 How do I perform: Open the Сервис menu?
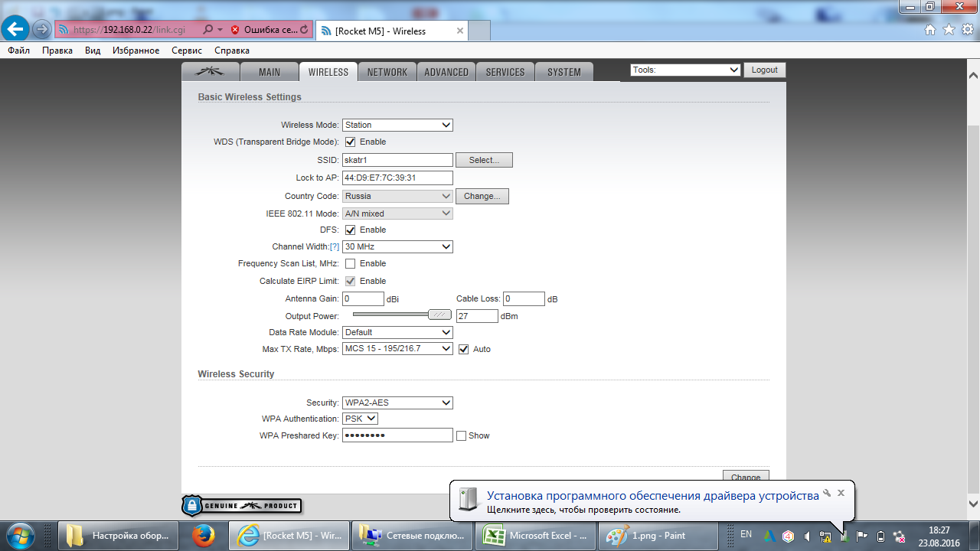coord(187,51)
